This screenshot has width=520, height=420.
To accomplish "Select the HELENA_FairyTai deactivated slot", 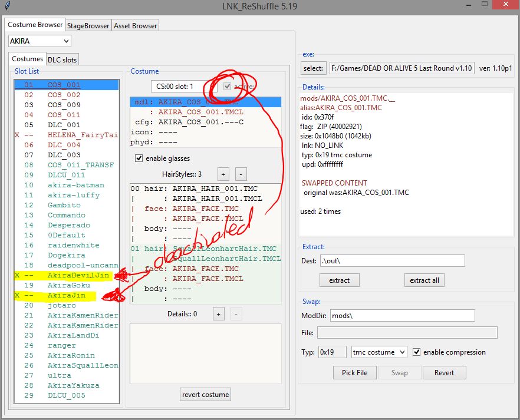I will pyautogui.click(x=66, y=135).
